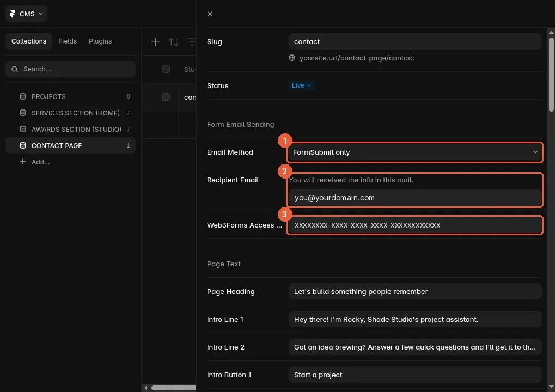This screenshot has height=392, width=555.
Task: Open the PROJECTS collection
Action: point(70,96)
